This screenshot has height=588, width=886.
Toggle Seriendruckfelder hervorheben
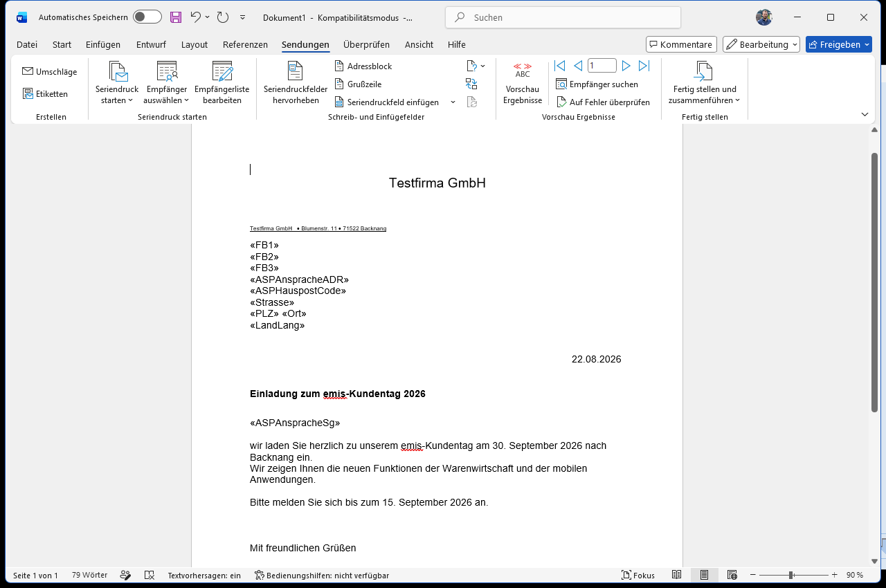[296, 83]
